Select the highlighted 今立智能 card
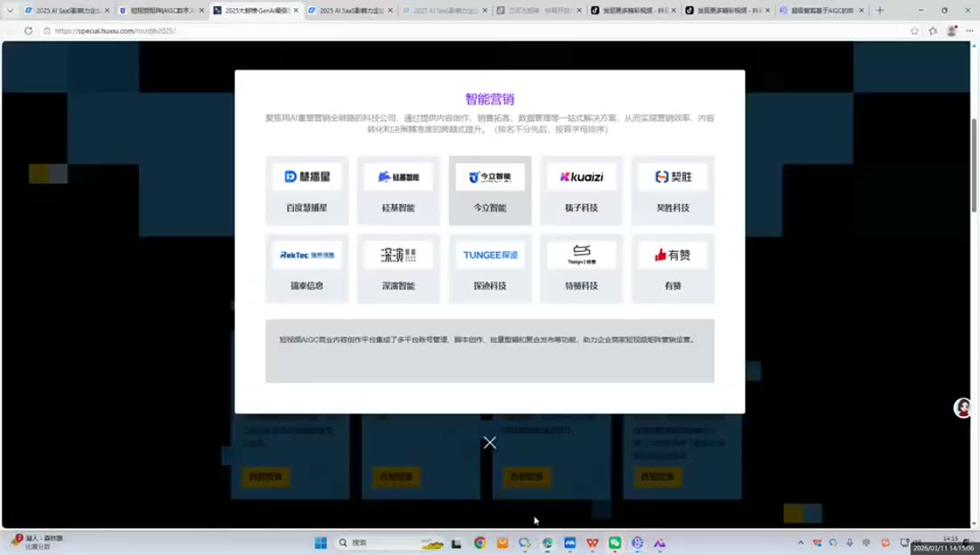The height and width of the screenshot is (555, 980). click(490, 190)
